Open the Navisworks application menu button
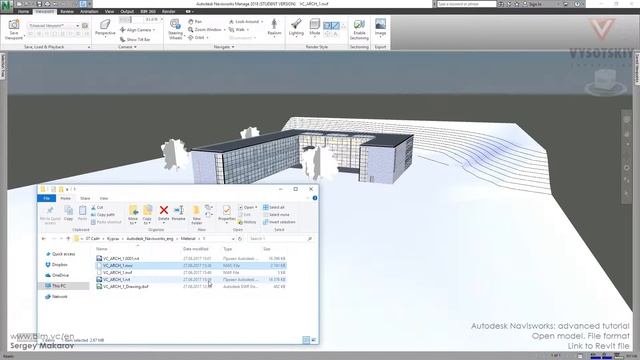The image size is (640, 360). point(7,7)
